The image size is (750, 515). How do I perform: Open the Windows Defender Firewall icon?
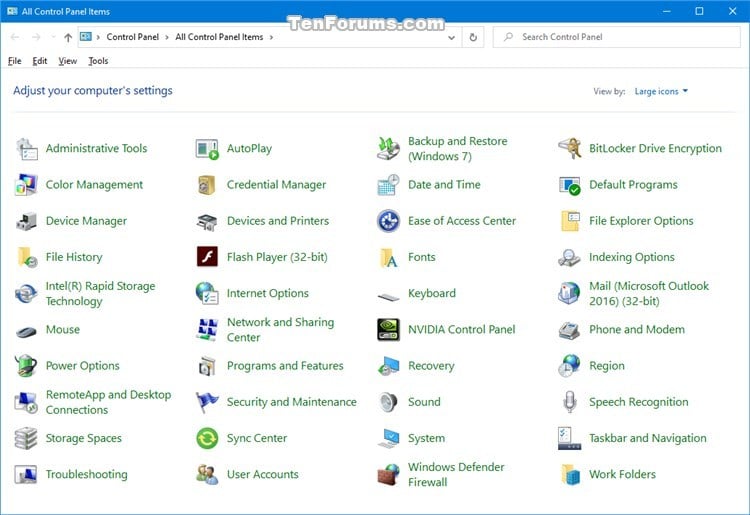pos(388,474)
